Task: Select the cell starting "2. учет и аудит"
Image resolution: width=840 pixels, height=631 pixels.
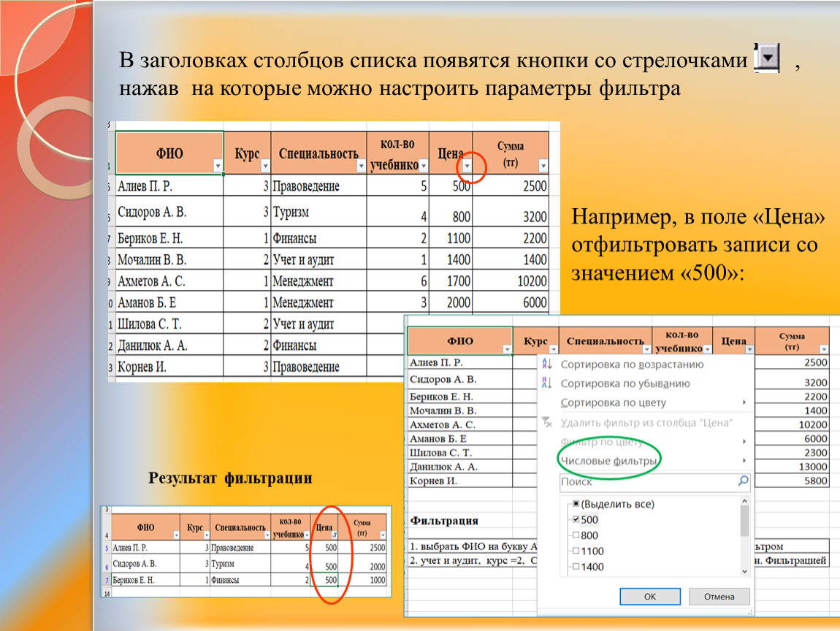Action: [472, 560]
